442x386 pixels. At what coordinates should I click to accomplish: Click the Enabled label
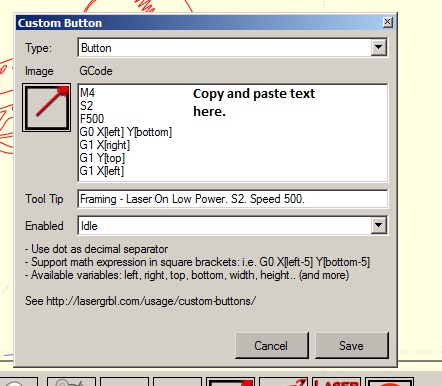(44, 226)
